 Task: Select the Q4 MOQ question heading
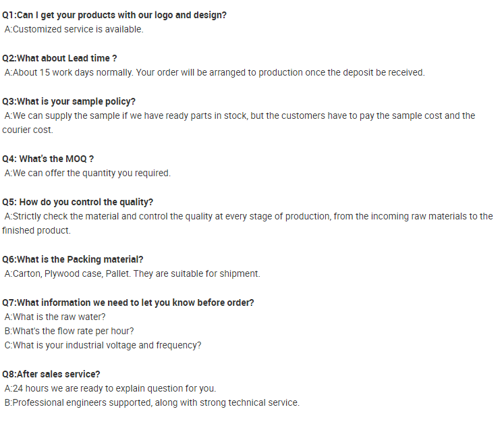click(x=48, y=159)
